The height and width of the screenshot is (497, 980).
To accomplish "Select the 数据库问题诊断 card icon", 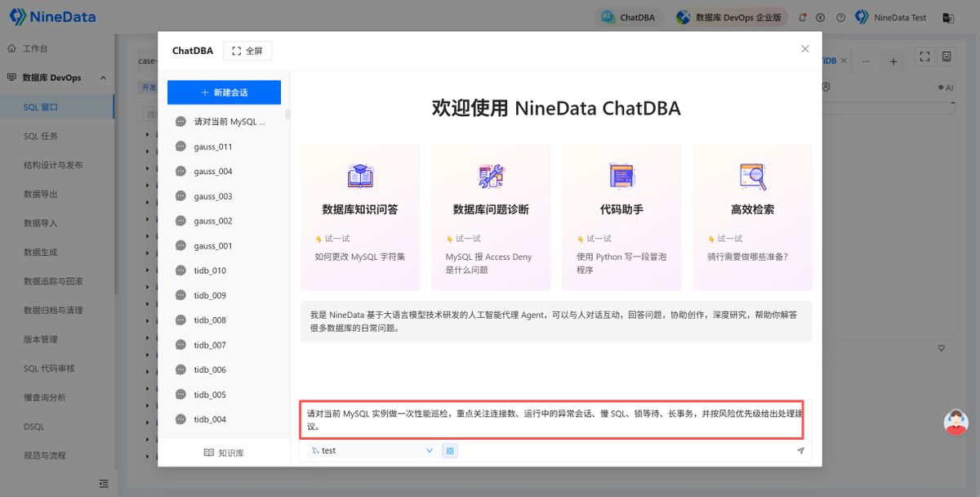I will (x=491, y=176).
